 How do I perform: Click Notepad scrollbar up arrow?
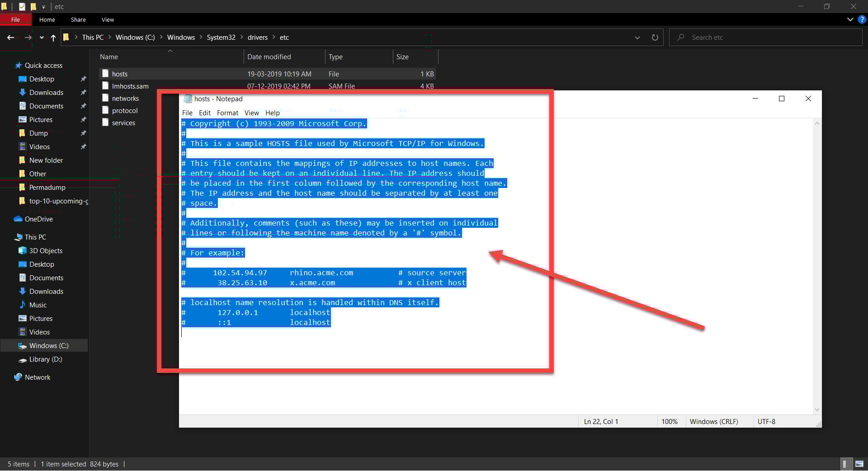click(x=817, y=123)
